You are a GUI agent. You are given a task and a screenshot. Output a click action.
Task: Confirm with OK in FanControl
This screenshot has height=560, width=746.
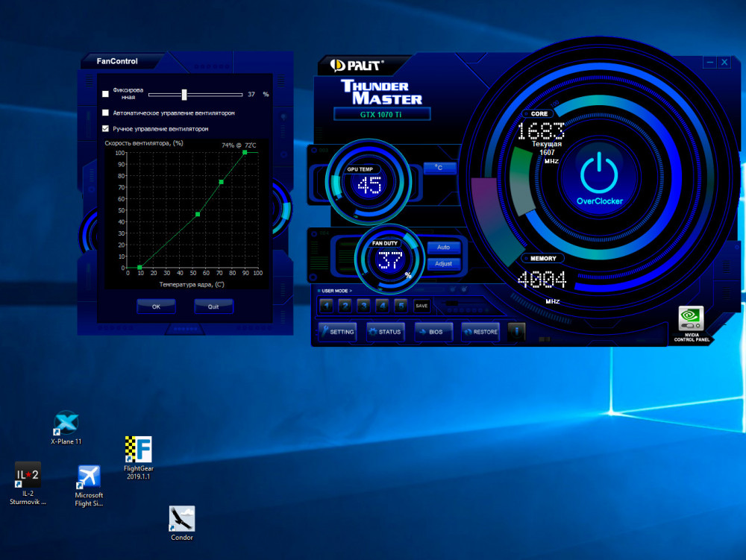click(155, 306)
